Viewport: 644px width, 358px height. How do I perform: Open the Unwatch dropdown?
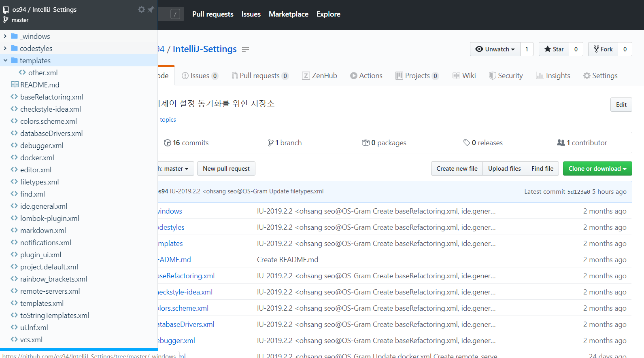(495, 49)
